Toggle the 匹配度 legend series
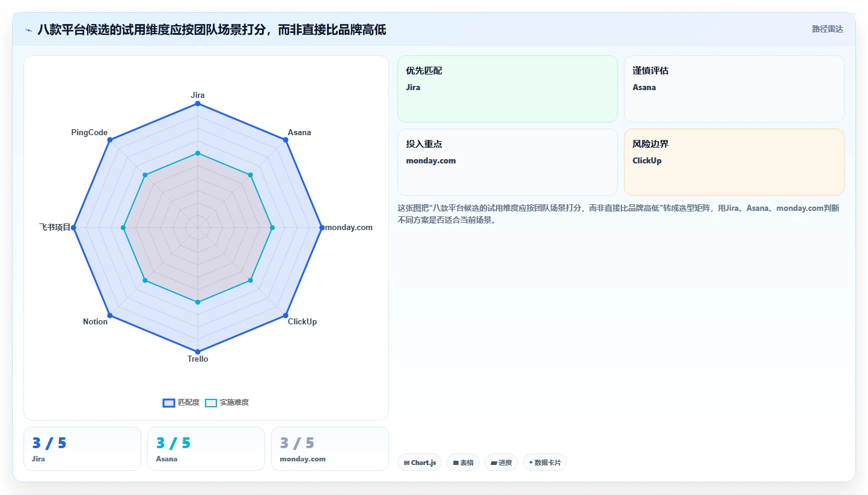The width and height of the screenshot is (868, 495). tap(181, 402)
